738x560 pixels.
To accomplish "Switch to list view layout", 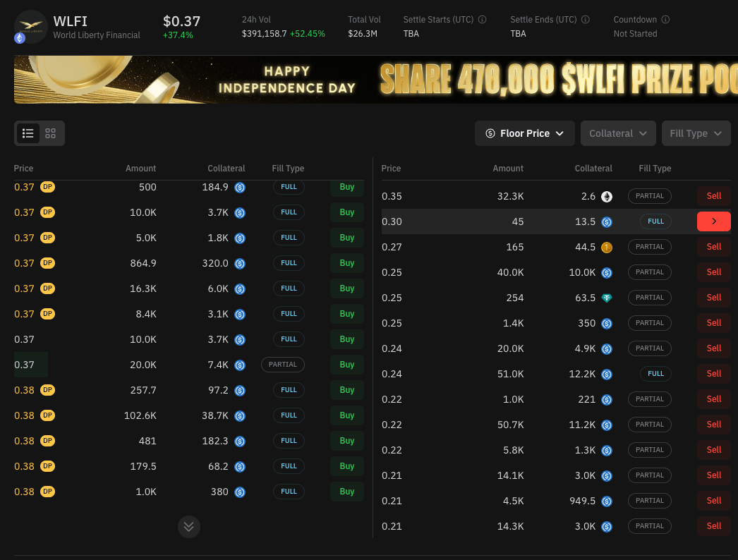I will pyautogui.click(x=28, y=133).
